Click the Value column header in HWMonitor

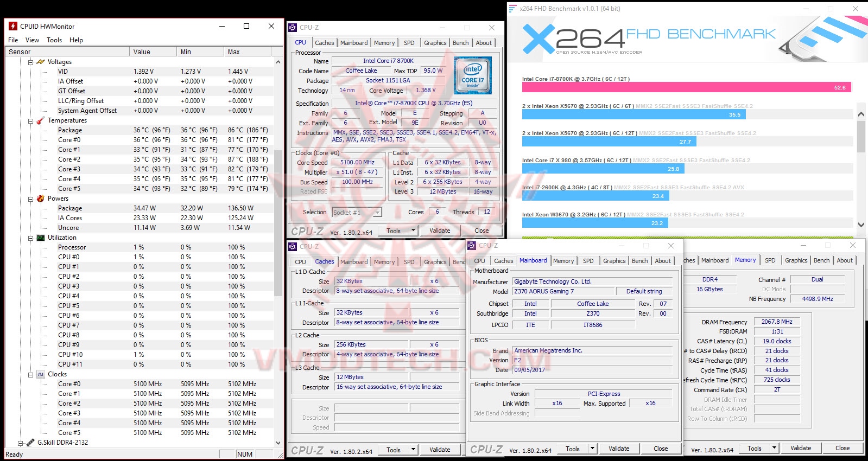point(153,52)
